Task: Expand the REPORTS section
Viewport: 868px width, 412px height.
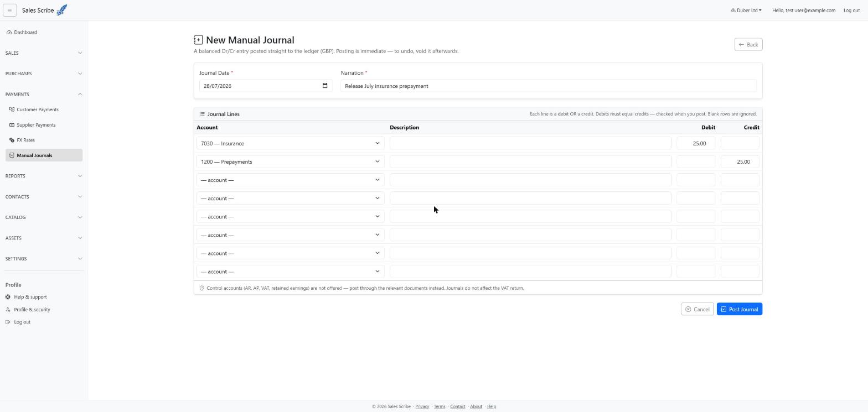Action: [x=44, y=176]
